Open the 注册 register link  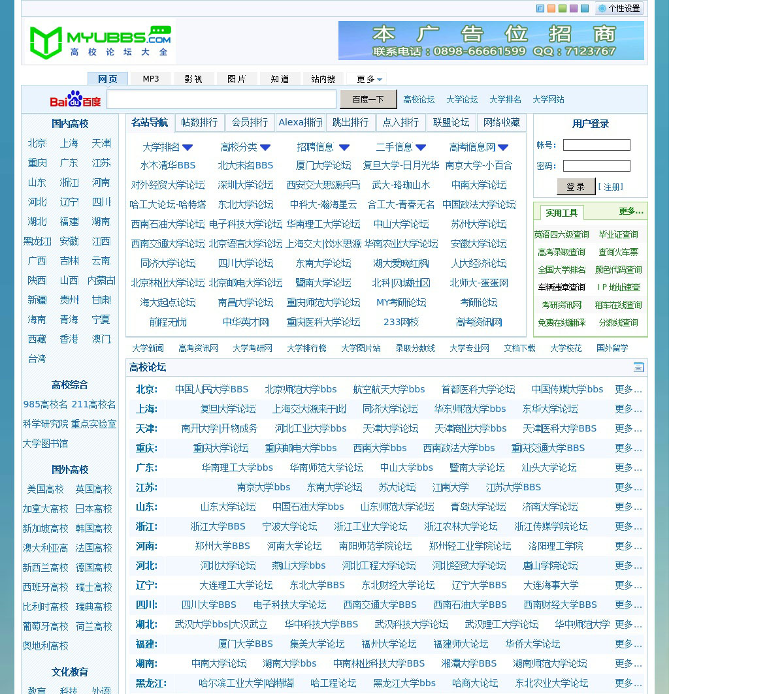pyautogui.click(x=611, y=187)
